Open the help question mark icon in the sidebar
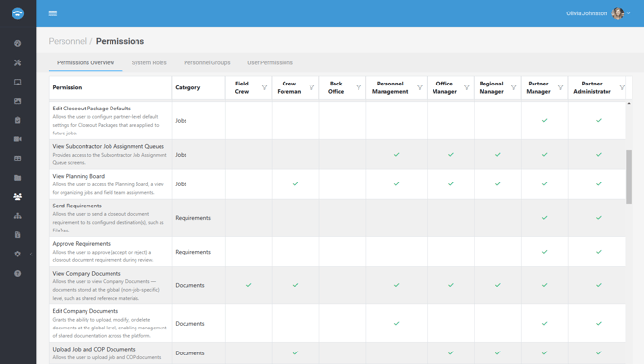This screenshot has width=644, height=364. pyautogui.click(x=17, y=274)
